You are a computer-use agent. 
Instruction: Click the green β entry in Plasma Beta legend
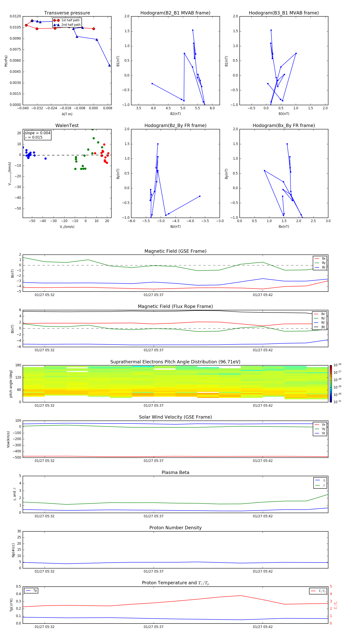tap(320, 485)
